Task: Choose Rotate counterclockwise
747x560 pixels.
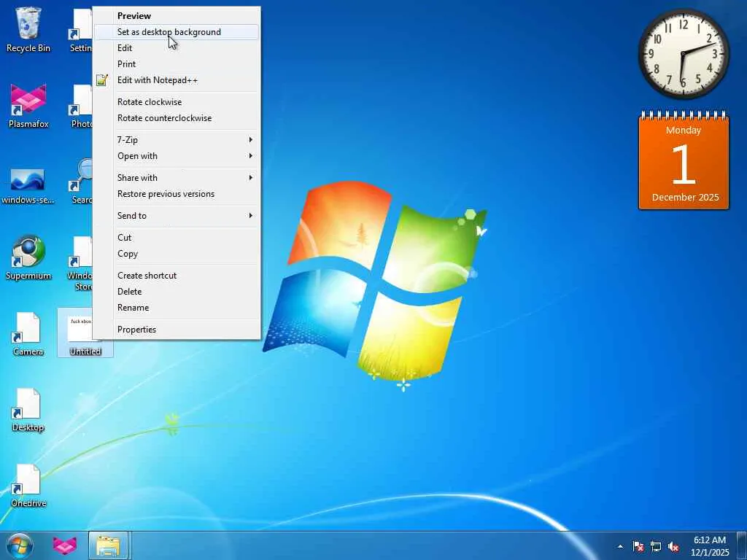Action: (x=177, y=118)
